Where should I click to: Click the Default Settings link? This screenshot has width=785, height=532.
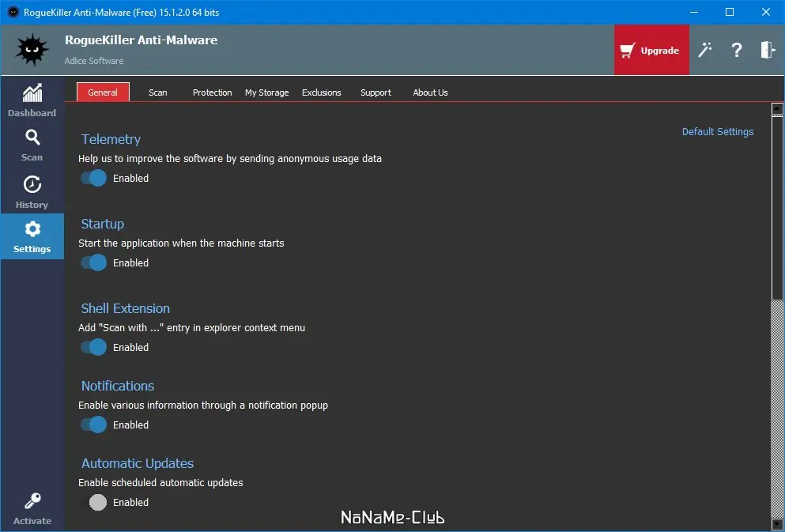[718, 132]
